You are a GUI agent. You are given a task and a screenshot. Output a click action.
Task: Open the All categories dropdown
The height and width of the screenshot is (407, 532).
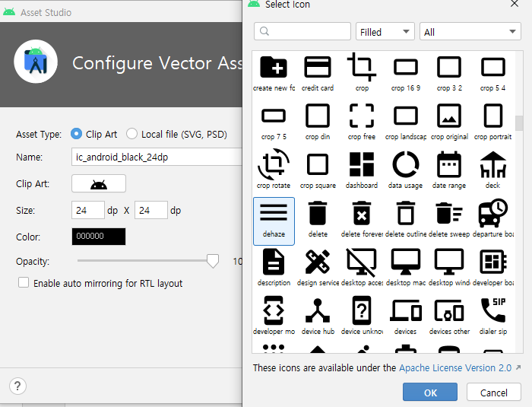pos(470,32)
